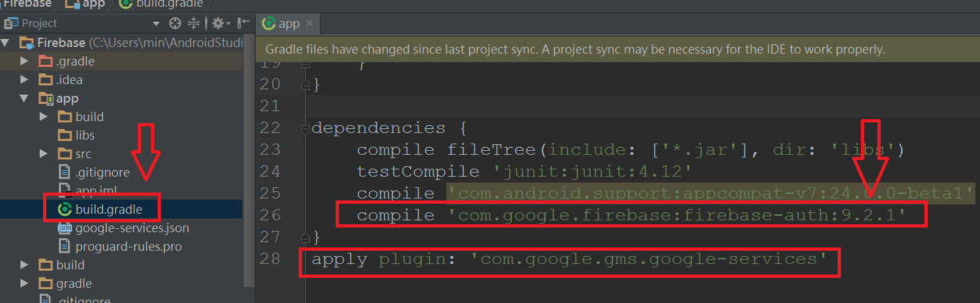
Task: Click the Gradle files changed sync notification banner
Action: pos(618,49)
